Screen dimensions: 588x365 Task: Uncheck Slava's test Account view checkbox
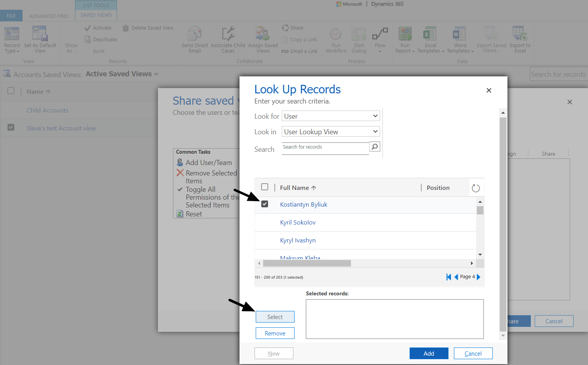pos(11,127)
